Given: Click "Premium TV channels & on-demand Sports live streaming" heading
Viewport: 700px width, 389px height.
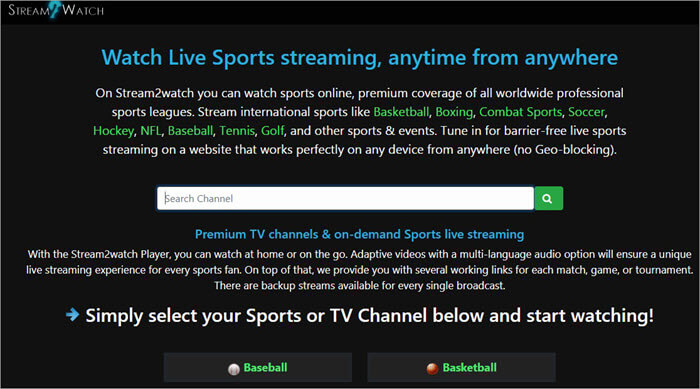Looking at the screenshot, I should point(359,234).
